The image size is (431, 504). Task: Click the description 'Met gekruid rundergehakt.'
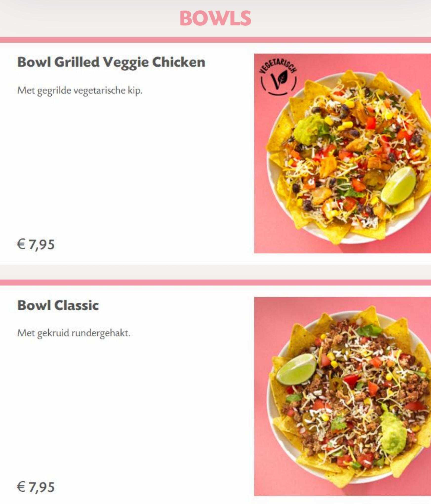coord(74,333)
